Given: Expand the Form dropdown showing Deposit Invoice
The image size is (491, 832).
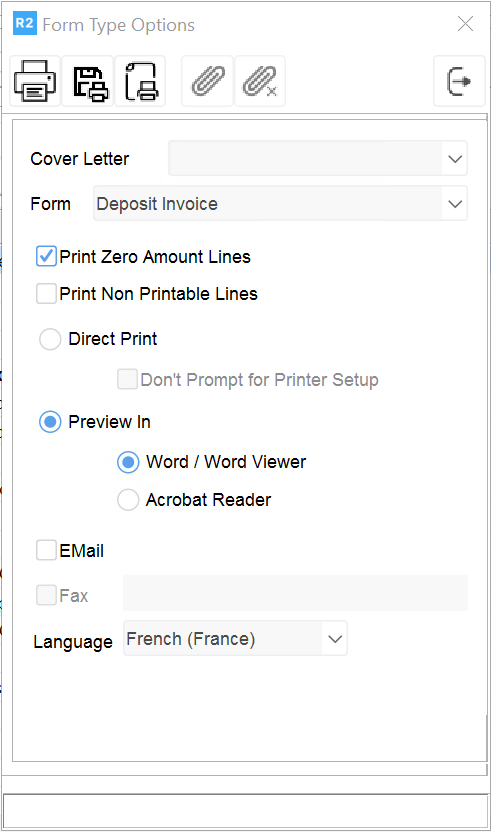Looking at the screenshot, I should click(x=280, y=203).
